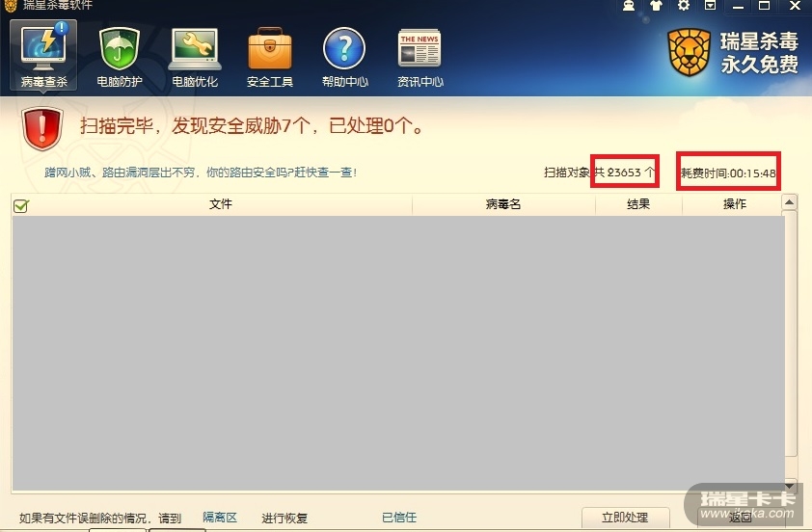812x532 pixels.
Task: Click the scanned objects count 23653
Action: 624,173
